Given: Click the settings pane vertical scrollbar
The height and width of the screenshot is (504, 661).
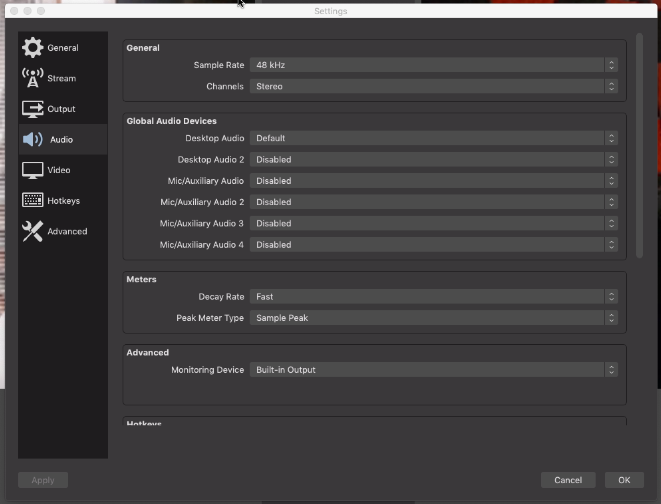Looking at the screenshot, I should click(x=639, y=145).
